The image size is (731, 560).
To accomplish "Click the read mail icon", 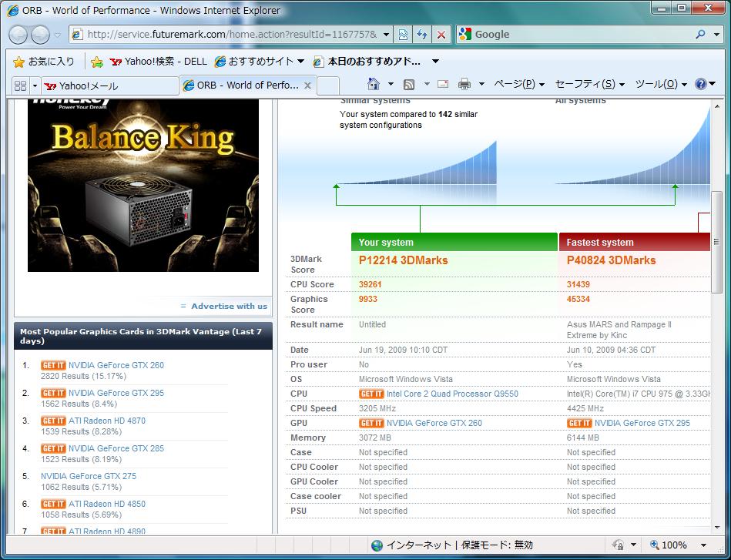I will [443, 84].
